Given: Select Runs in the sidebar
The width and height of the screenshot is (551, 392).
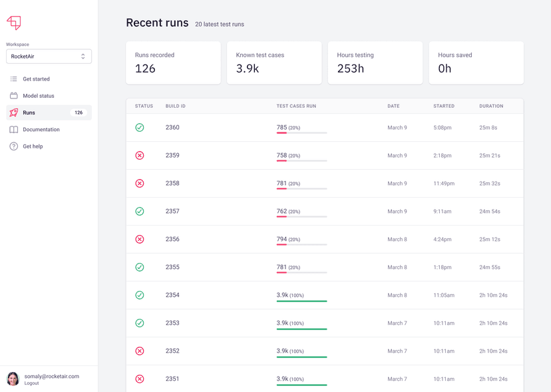Looking at the screenshot, I should (49, 112).
